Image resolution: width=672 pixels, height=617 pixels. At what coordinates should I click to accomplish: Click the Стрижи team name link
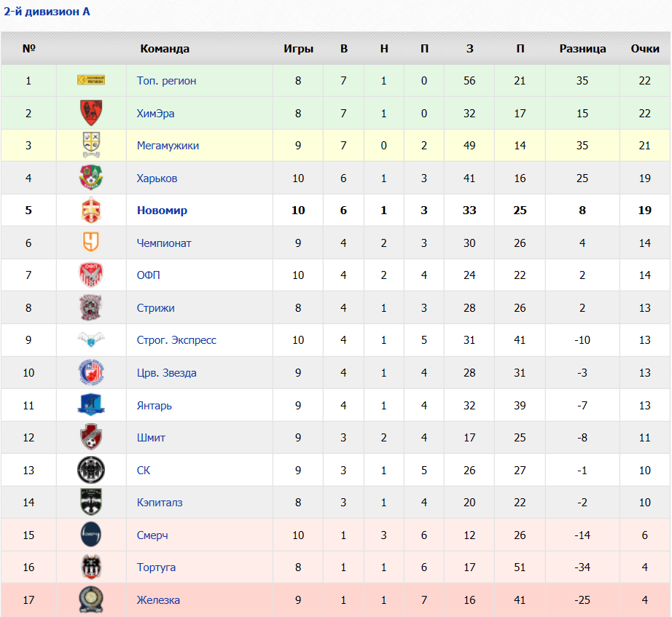tap(155, 307)
